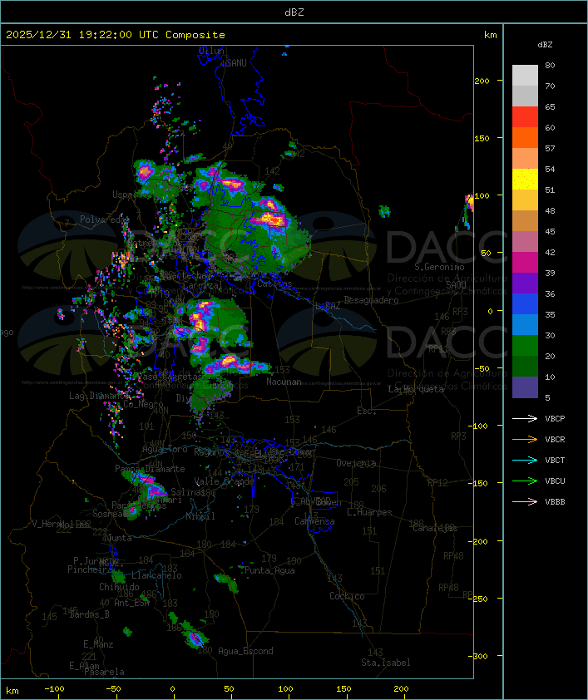Click the timestamp 2025/12/31 19:22:00 UTC Composite
The width and height of the screenshot is (588, 700).
(x=116, y=35)
